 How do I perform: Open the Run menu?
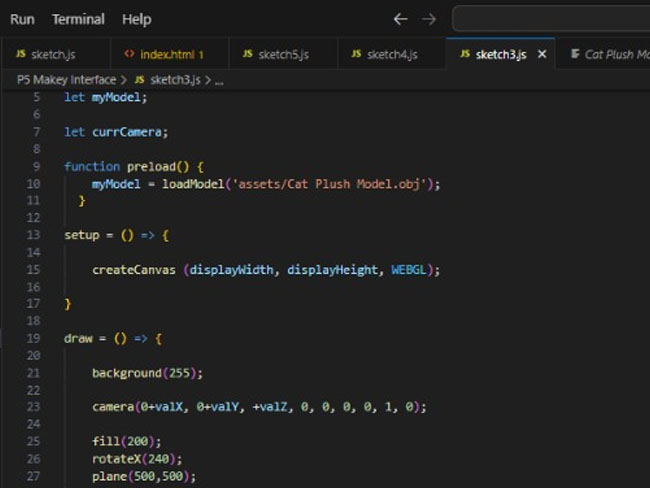coord(22,19)
